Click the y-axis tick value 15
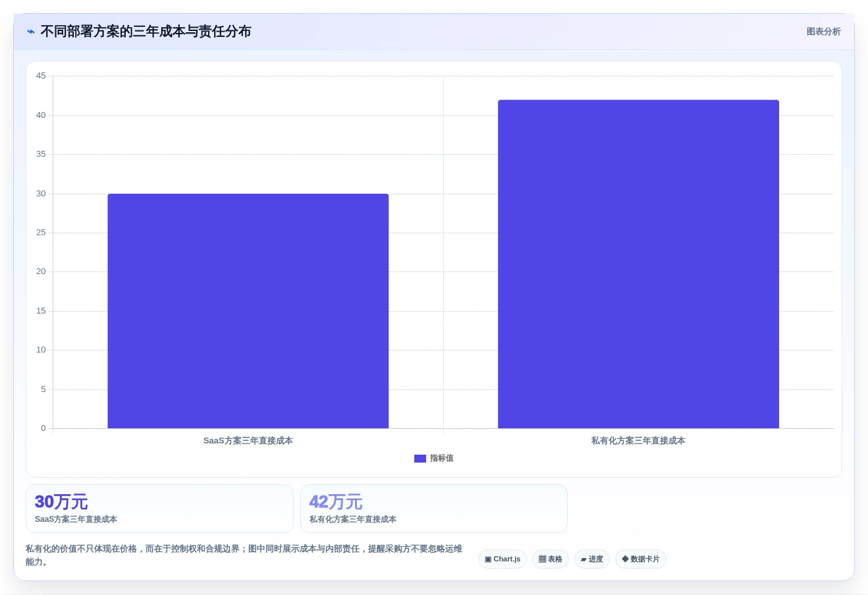The width and height of the screenshot is (868, 595). coord(41,311)
